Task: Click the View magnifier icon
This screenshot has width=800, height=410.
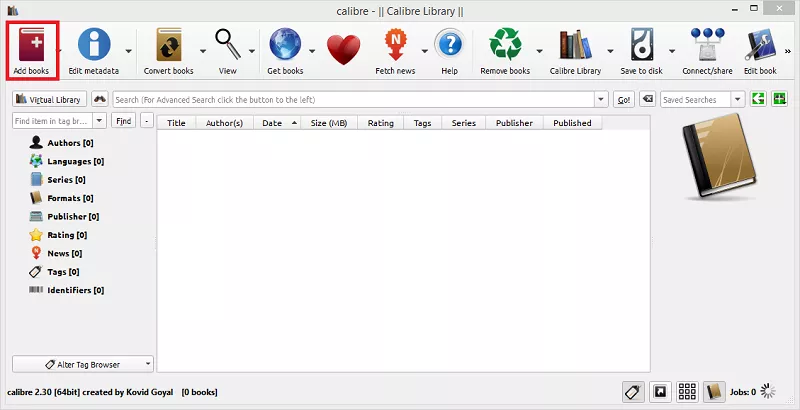Action: coord(228,44)
